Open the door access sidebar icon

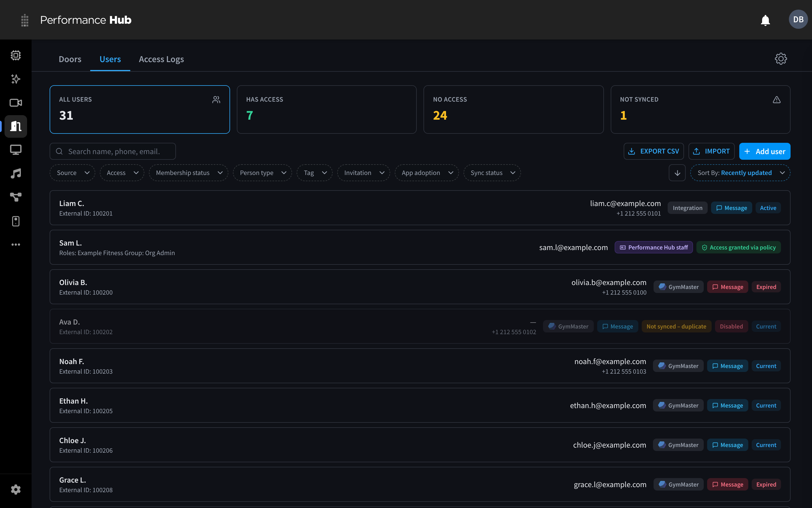[x=16, y=126]
